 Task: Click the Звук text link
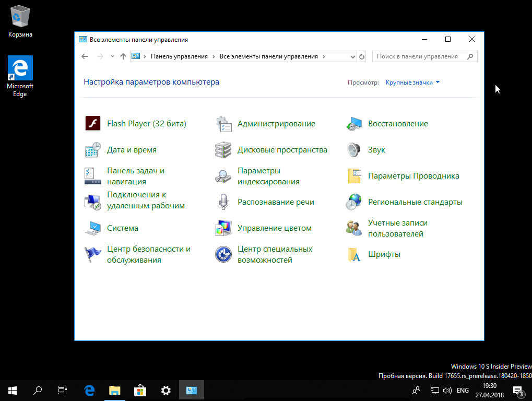(x=376, y=150)
